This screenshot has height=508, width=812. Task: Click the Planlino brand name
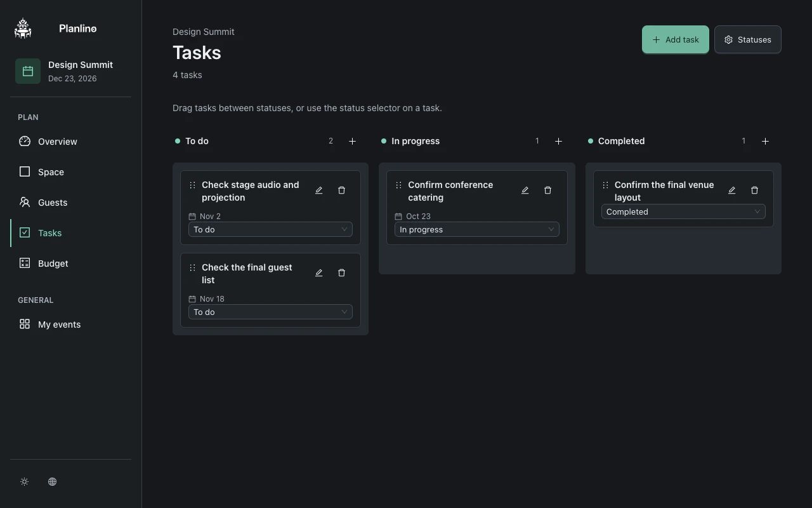pos(78,29)
